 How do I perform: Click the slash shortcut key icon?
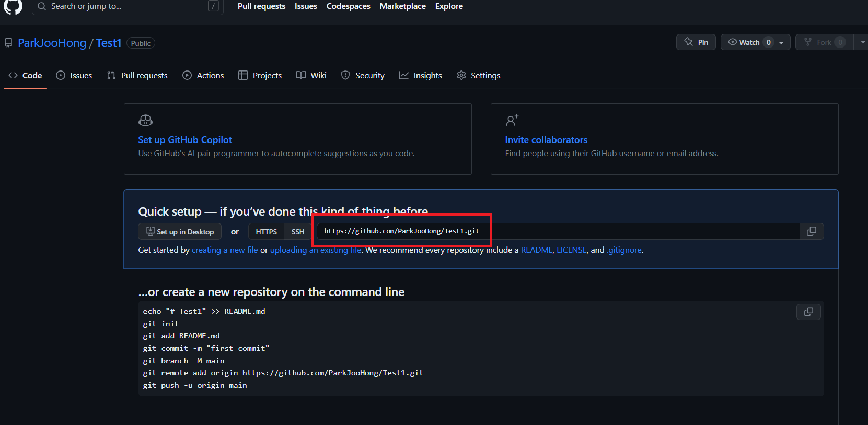click(213, 6)
